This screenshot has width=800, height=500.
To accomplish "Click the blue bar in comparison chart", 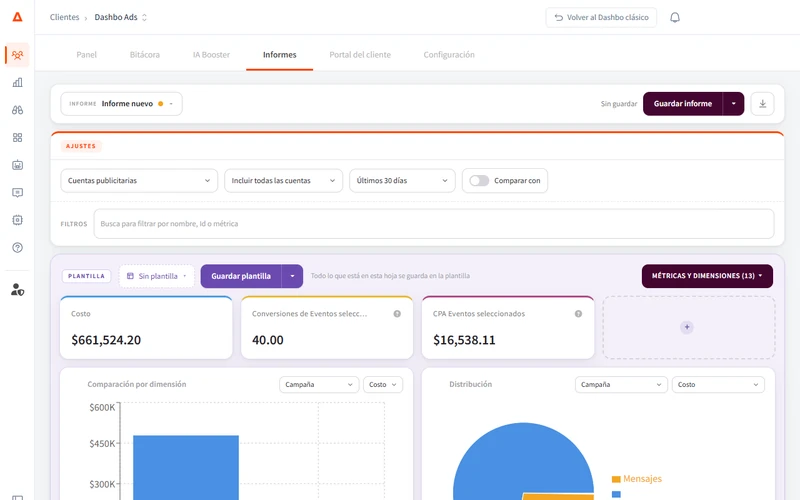I will (186, 467).
